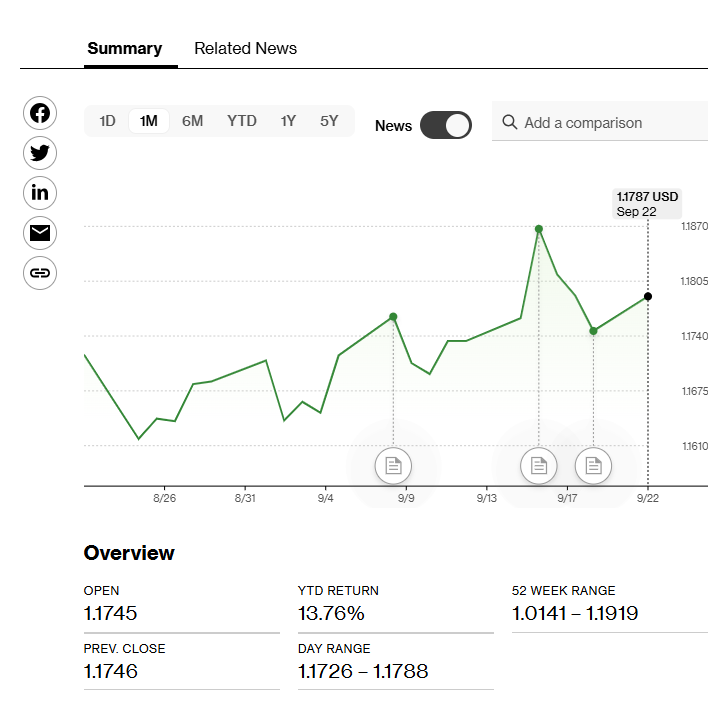This screenshot has height=701, width=725.
Task: Copy link using chain icon
Action: click(x=40, y=273)
